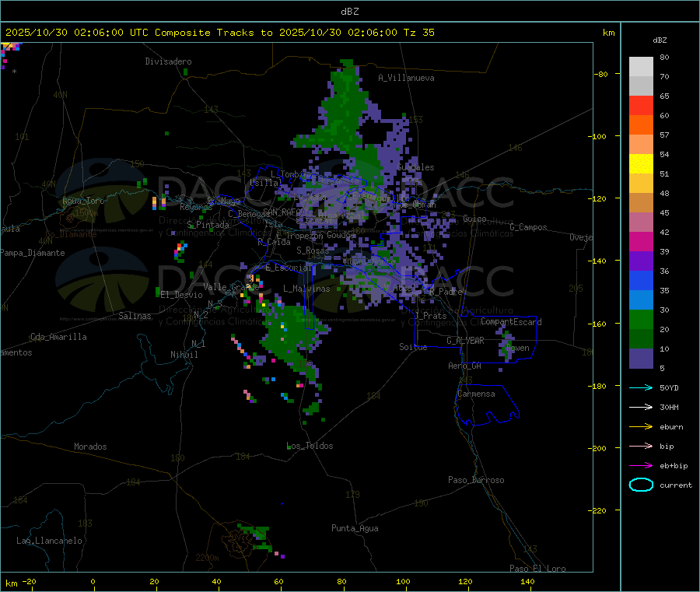The image size is (700, 592).
Task: Click the G_Campos map label
Action: 529,227
